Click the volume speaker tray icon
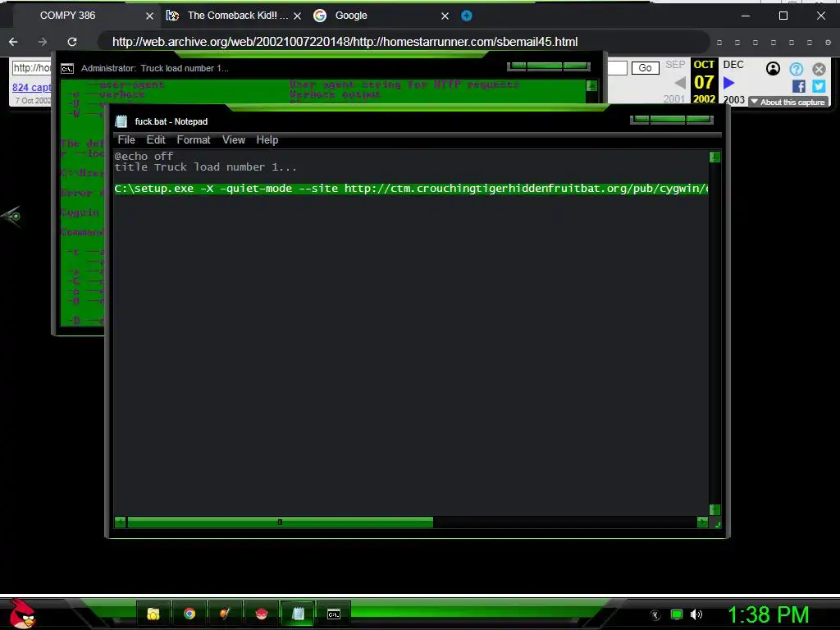 click(696, 614)
